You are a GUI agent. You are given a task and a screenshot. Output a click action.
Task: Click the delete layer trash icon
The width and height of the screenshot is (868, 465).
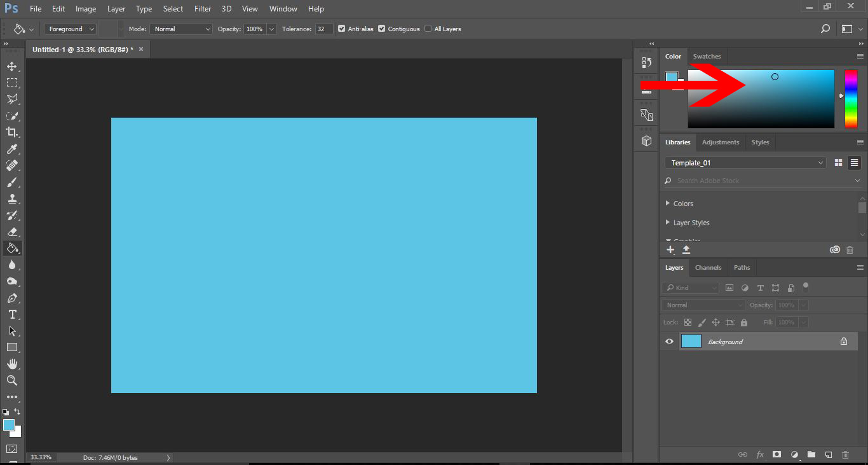pos(845,455)
